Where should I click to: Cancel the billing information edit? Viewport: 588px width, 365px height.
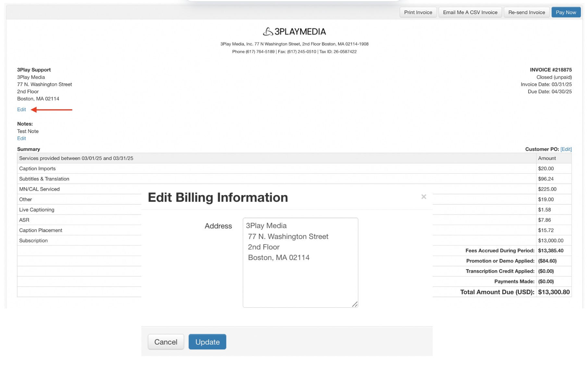coord(166,342)
